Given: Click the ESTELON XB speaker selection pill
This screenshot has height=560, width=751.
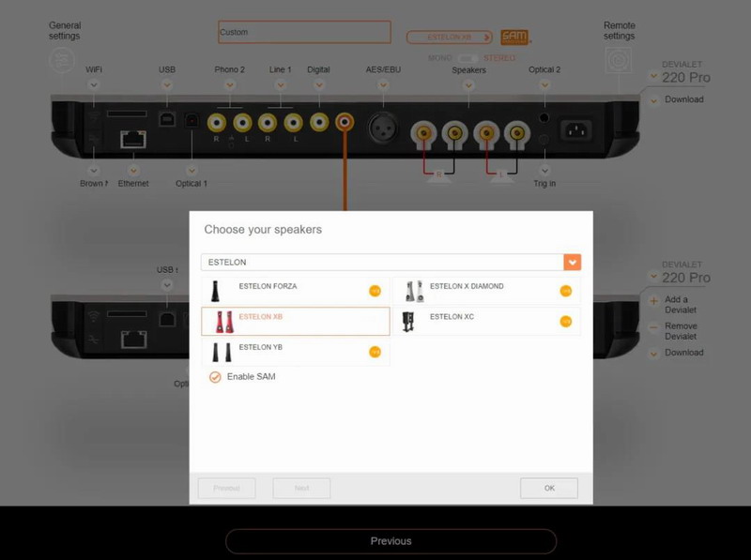Looking at the screenshot, I should 450,37.
